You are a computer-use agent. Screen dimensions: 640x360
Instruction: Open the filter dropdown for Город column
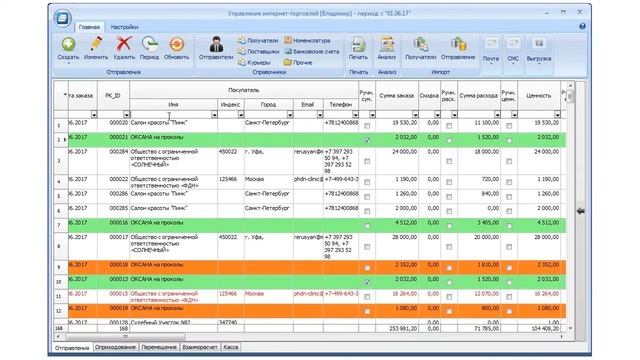290,115
